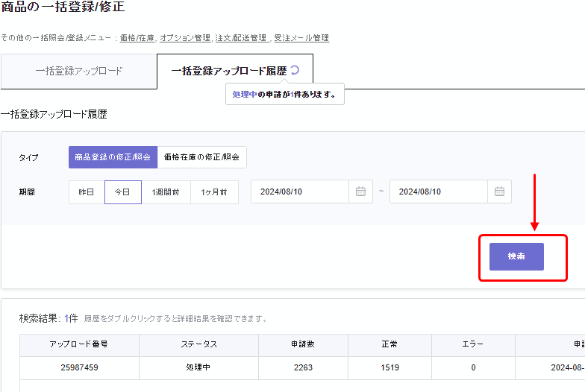Select 価格在庫の修正/照会 type option

pos(201,157)
